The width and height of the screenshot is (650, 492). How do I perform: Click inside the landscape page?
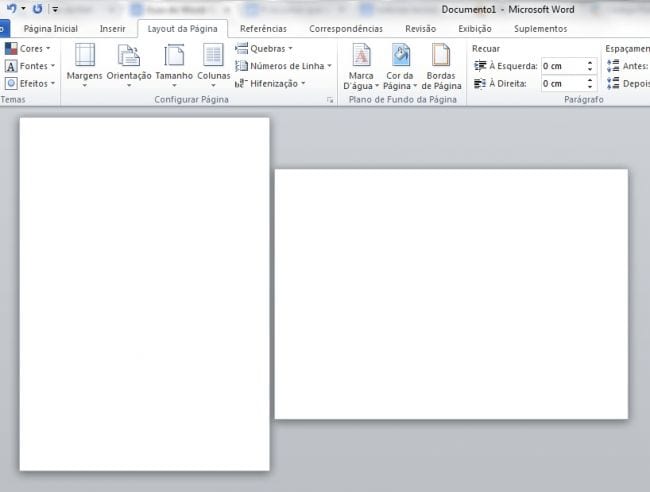(x=451, y=294)
